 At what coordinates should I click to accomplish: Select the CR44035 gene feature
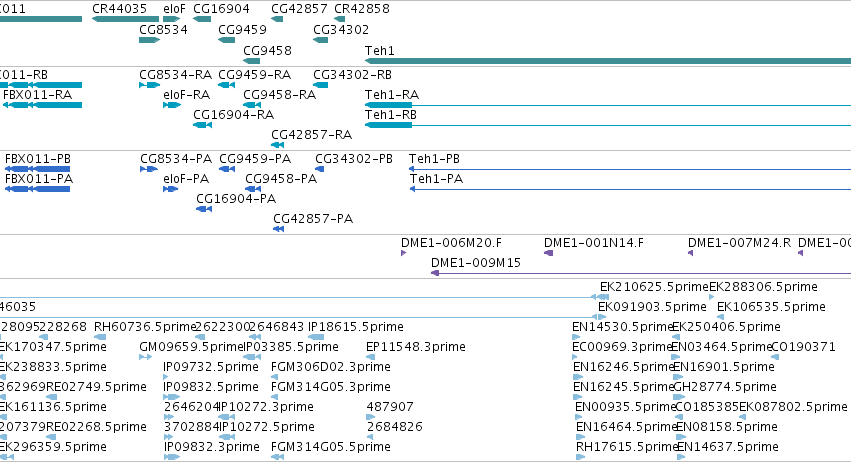(x=125, y=19)
